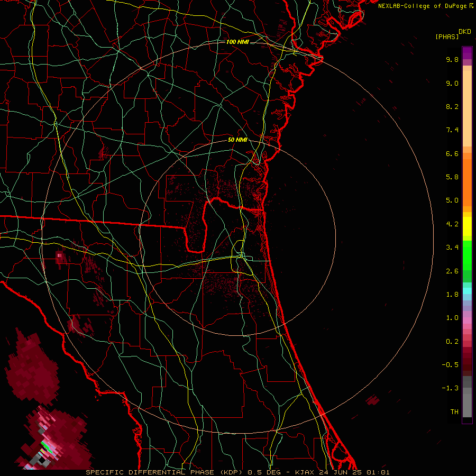Click the 24 JUN 25 01:01 timestamp
Screen dimensions: 476x476
coord(354,472)
